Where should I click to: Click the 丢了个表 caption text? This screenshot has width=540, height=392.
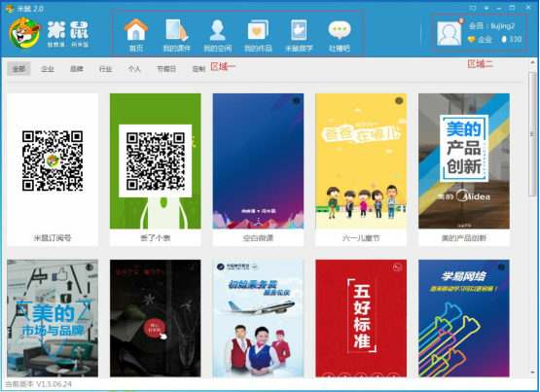coord(156,237)
